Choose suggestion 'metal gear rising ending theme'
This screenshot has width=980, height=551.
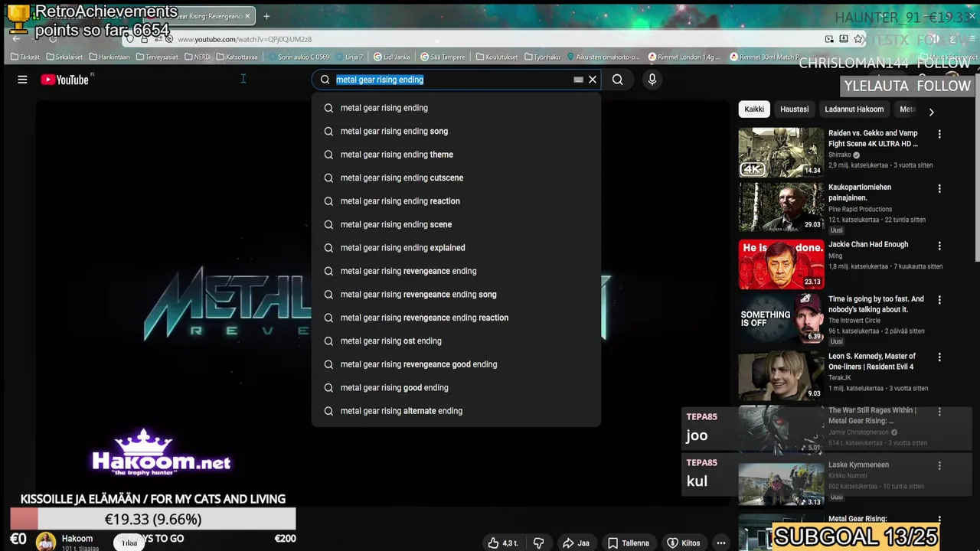click(x=456, y=155)
